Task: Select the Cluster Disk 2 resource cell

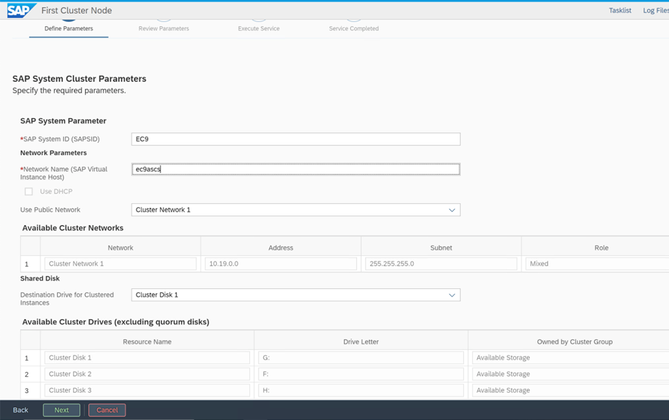Action: [x=147, y=374]
